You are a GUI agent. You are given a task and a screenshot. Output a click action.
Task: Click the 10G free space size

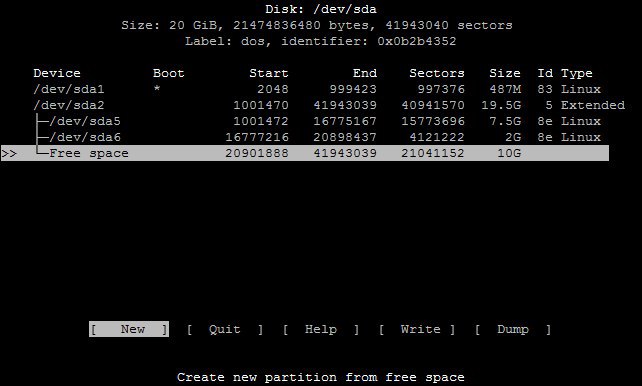509,153
